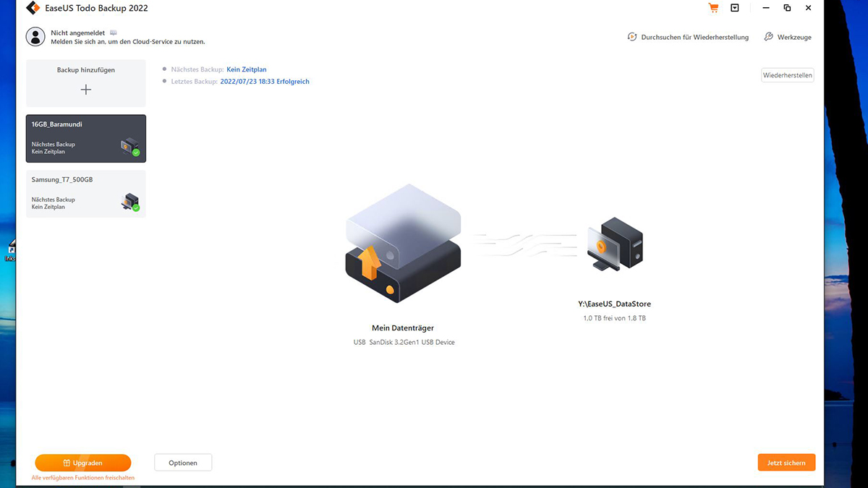Click status icon of Samsung_T7_500GB task
This screenshot has width=868, height=488.
pyautogui.click(x=130, y=202)
